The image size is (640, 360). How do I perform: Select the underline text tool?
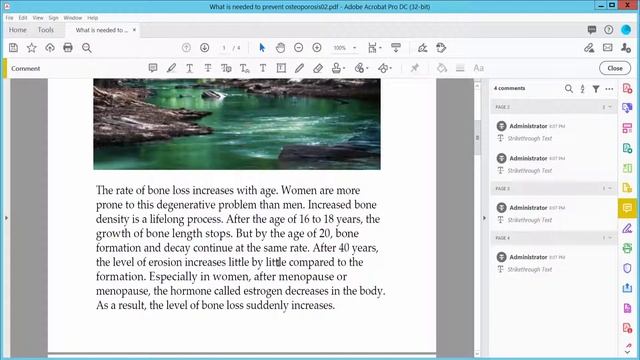189,68
